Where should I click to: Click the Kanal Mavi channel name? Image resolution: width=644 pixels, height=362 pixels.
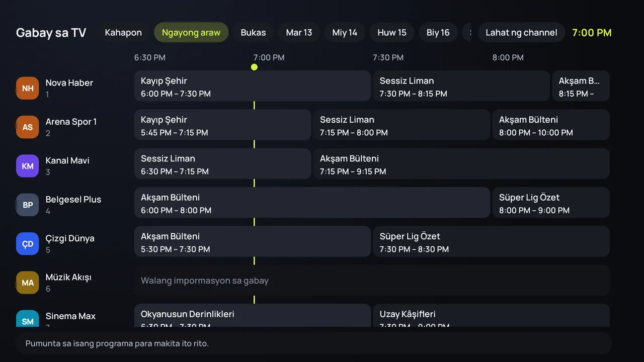coord(67,160)
